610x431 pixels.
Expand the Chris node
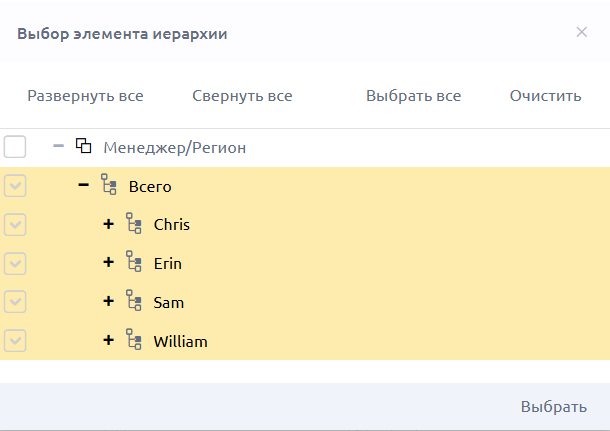click(x=109, y=224)
